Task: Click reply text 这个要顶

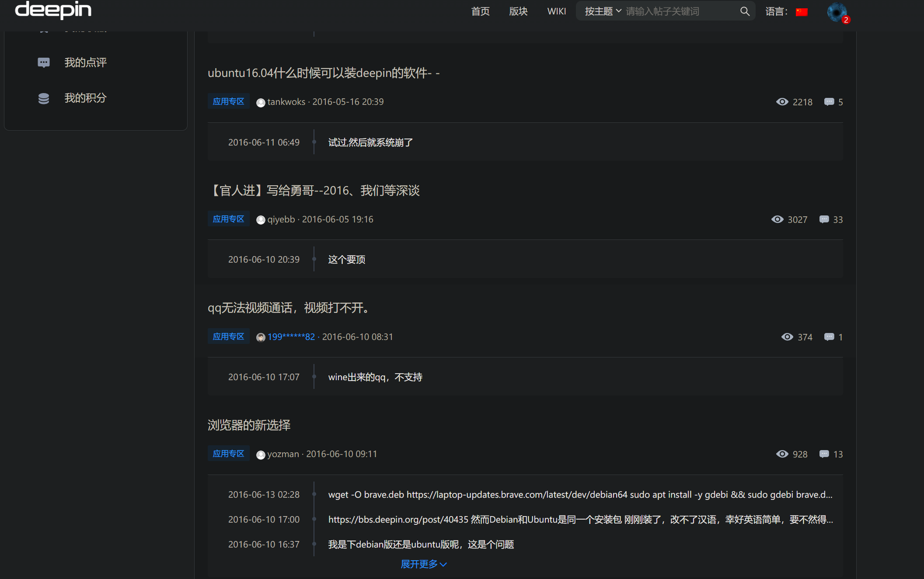Action: (x=347, y=260)
